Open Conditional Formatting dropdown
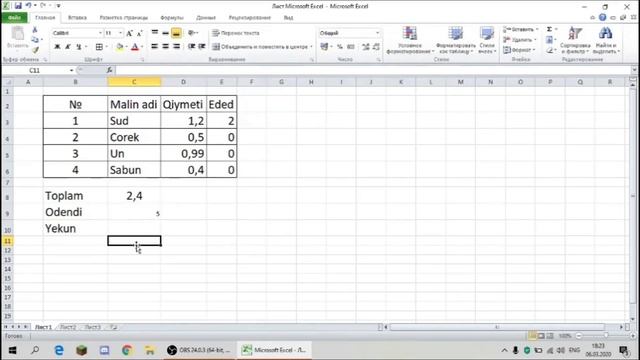The height and width of the screenshot is (360, 640). pos(409,40)
